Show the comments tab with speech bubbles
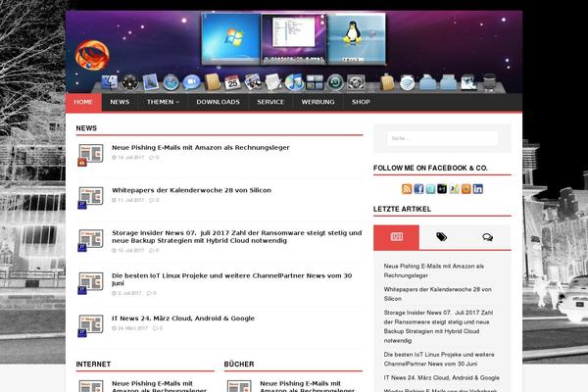Image resolution: width=588 pixels, height=392 pixels. [487, 237]
